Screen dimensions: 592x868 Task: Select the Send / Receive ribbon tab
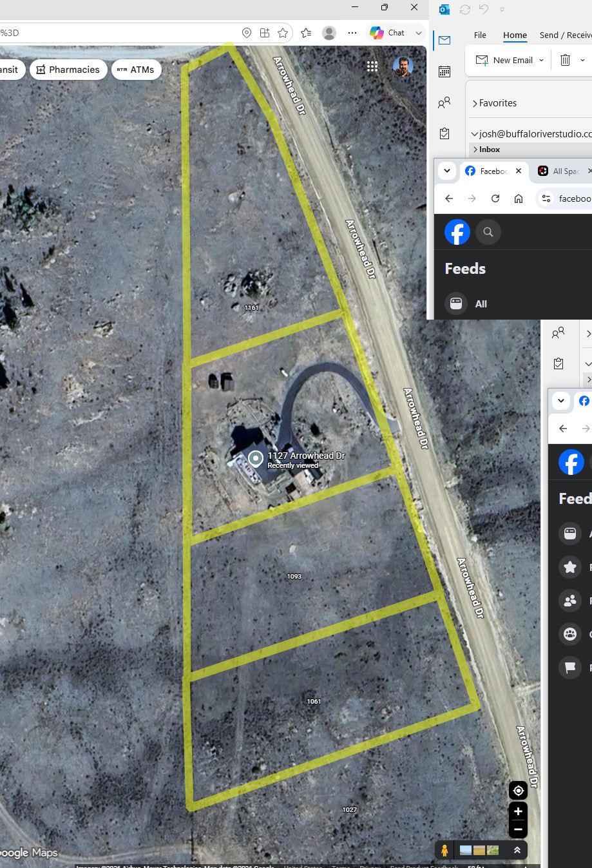tap(566, 35)
